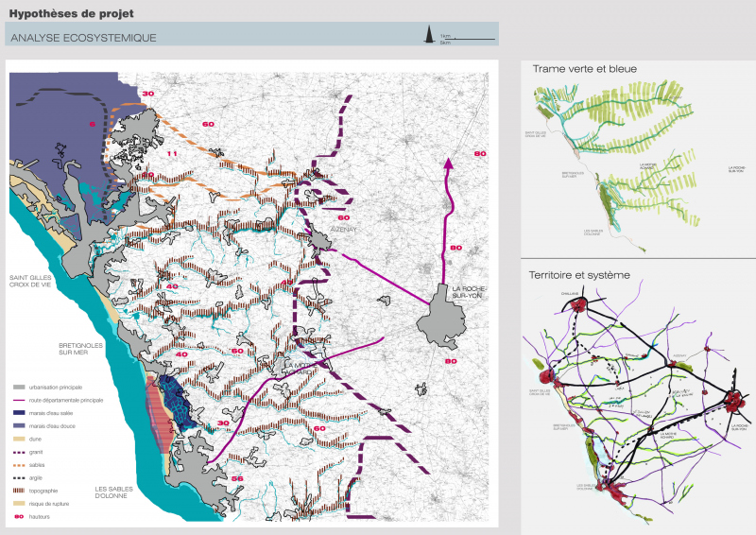The height and width of the screenshot is (535, 756).
Task: Click the red 80 hauteurs legend symbol
Action: click(18, 517)
